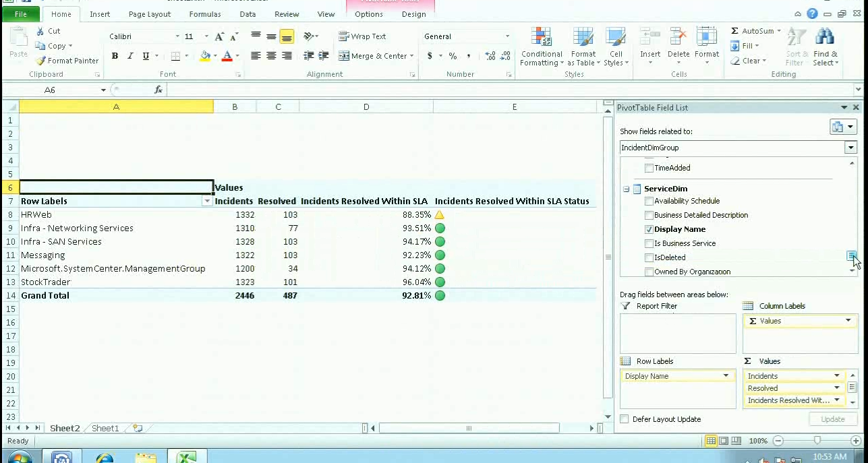
Task: Apply percent style format
Action: (453, 56)
